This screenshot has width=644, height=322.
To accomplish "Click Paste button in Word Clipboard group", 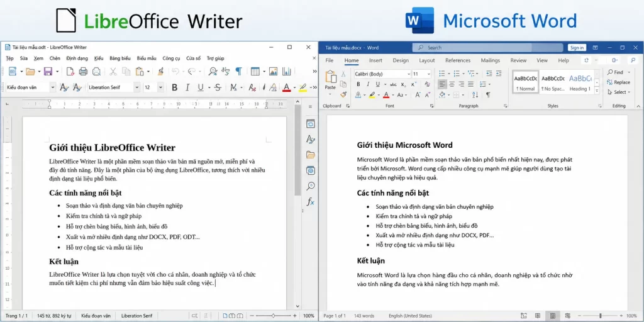I will (330, 80).
